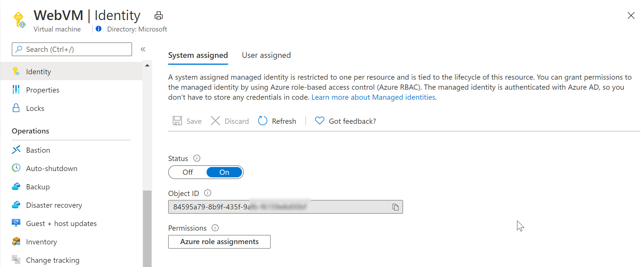Refresh the identity settings
644x267 pixels.
click(277, 121)
